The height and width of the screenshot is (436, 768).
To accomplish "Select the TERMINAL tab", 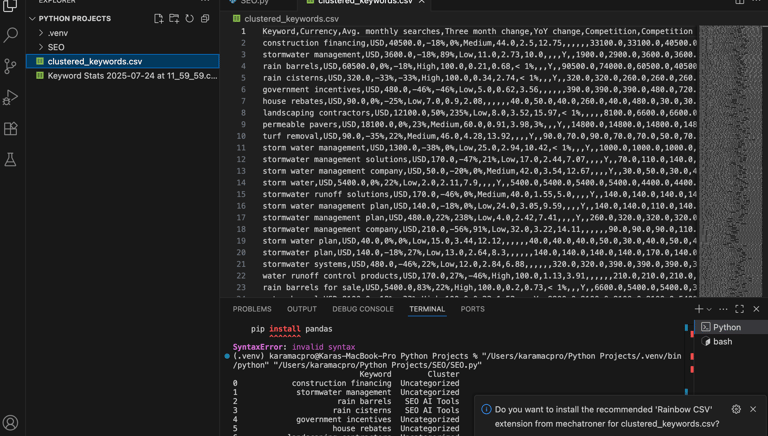I will tap(427, 309).
